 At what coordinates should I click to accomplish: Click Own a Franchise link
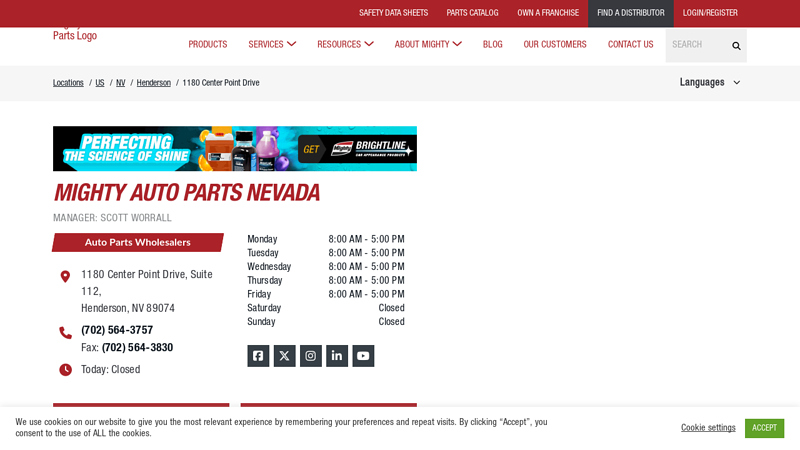(548, 13)
